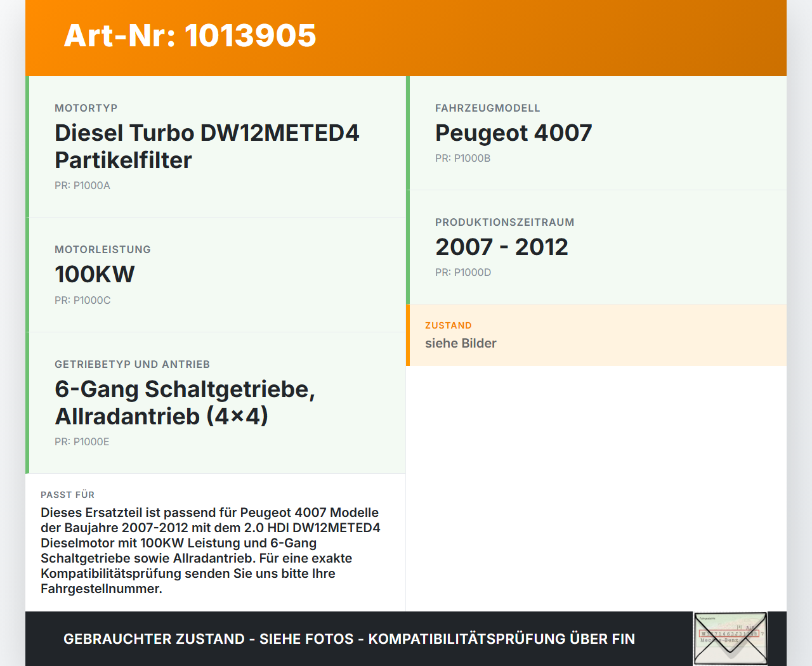Click the article number heading Art-Nr: 1013905

point(190,36)
